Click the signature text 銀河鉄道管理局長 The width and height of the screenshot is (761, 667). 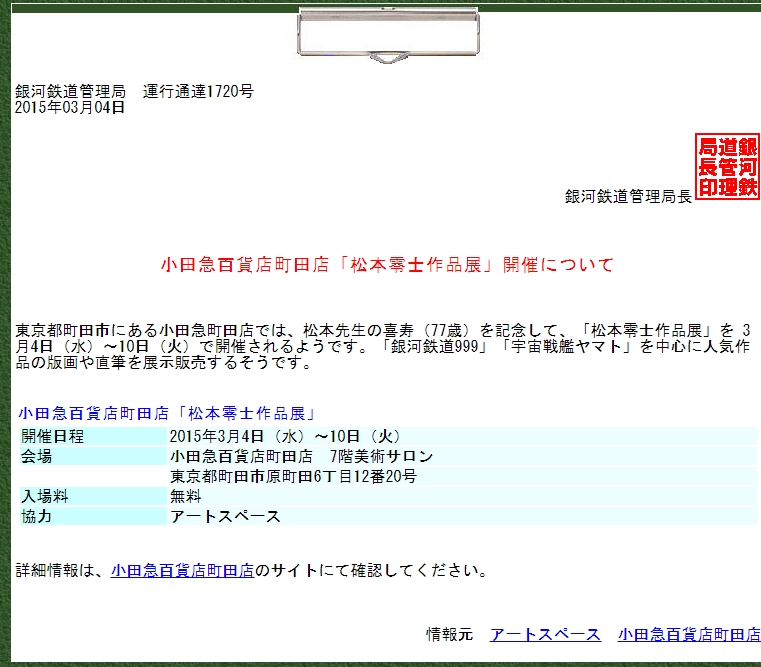[x=628, y=197]
